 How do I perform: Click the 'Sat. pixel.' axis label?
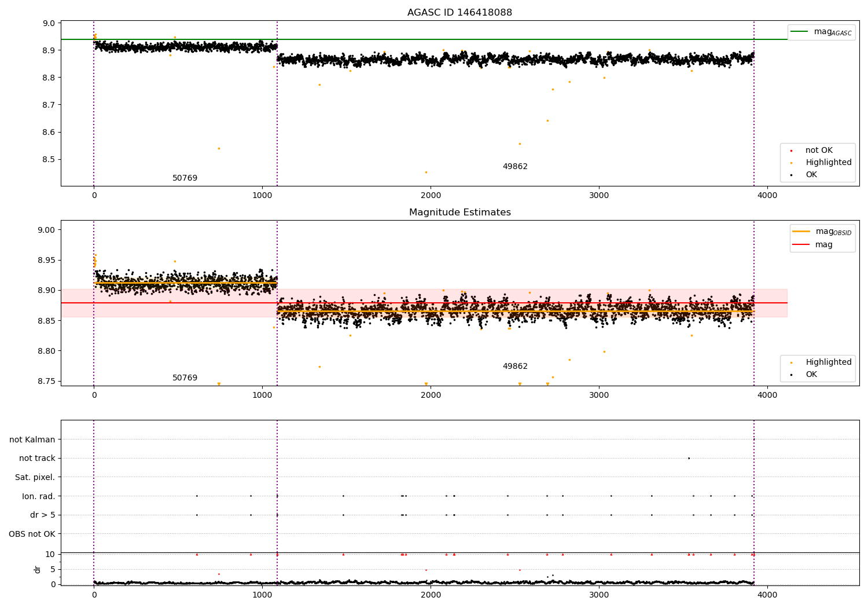pos(35,478)
